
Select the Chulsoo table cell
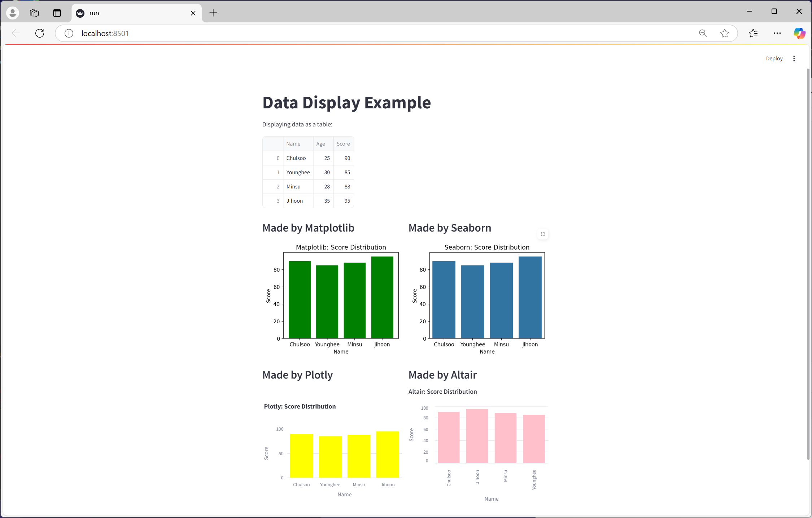click(x=298, y=158)
